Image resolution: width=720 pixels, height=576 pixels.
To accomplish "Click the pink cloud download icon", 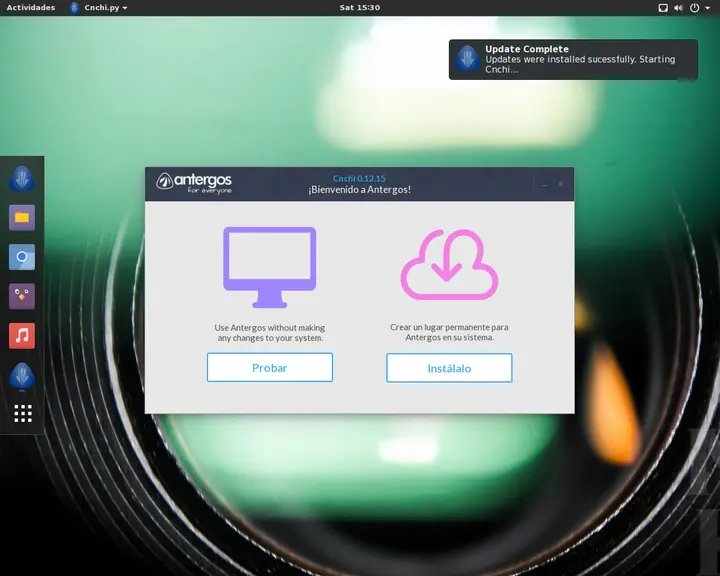I will (x=449, y=264).
